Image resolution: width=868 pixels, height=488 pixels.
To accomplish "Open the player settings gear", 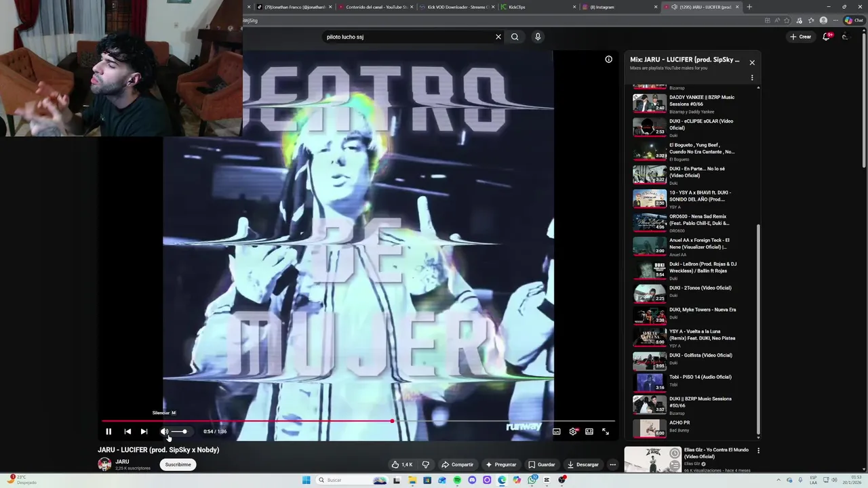I will click(x=573, y=431).
